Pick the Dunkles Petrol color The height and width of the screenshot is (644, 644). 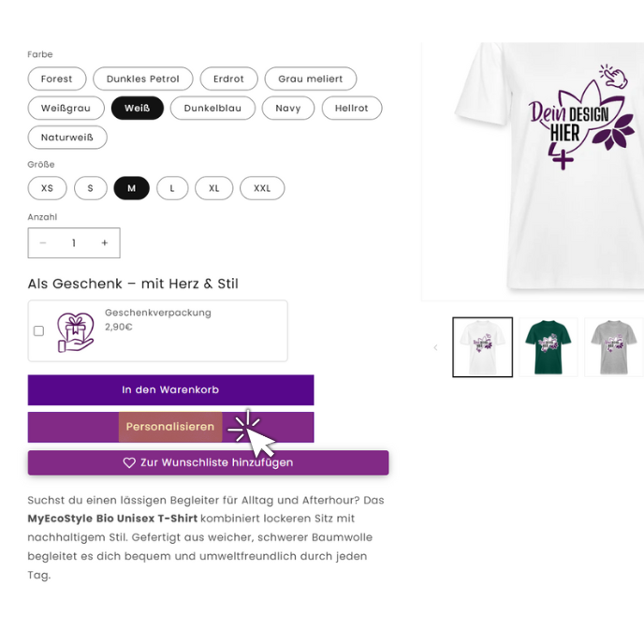tap(143, 79)
